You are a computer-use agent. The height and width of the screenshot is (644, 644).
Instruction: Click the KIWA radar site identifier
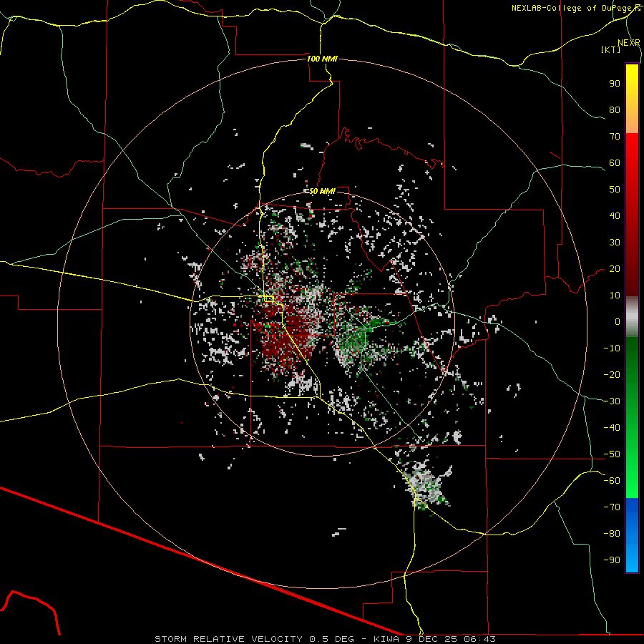(386, 639)
